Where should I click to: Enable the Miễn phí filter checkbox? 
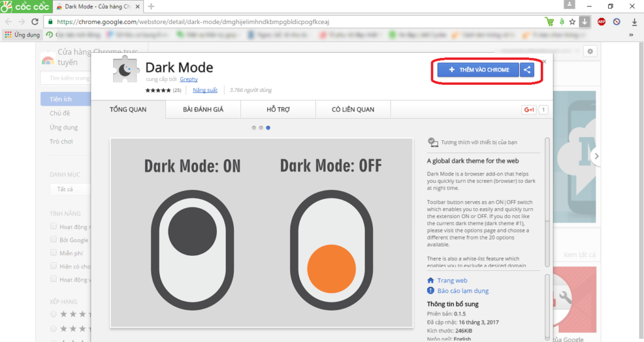point(53,253)
